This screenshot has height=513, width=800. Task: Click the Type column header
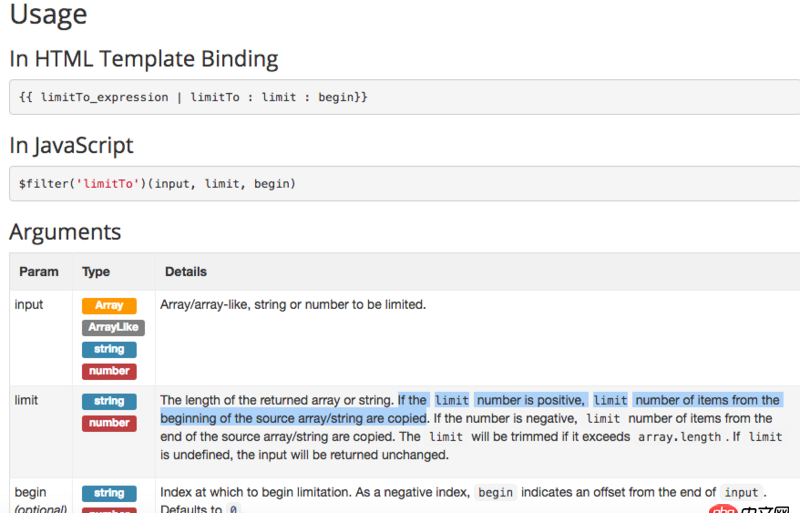tap(96, 271)
